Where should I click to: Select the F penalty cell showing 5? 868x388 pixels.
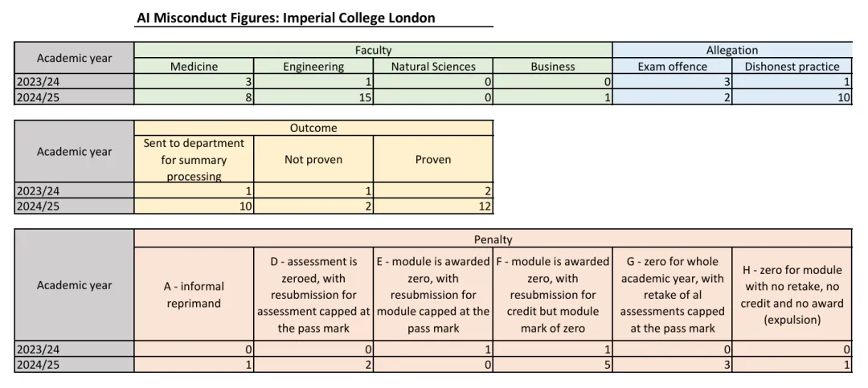click(x=553, y=365)
